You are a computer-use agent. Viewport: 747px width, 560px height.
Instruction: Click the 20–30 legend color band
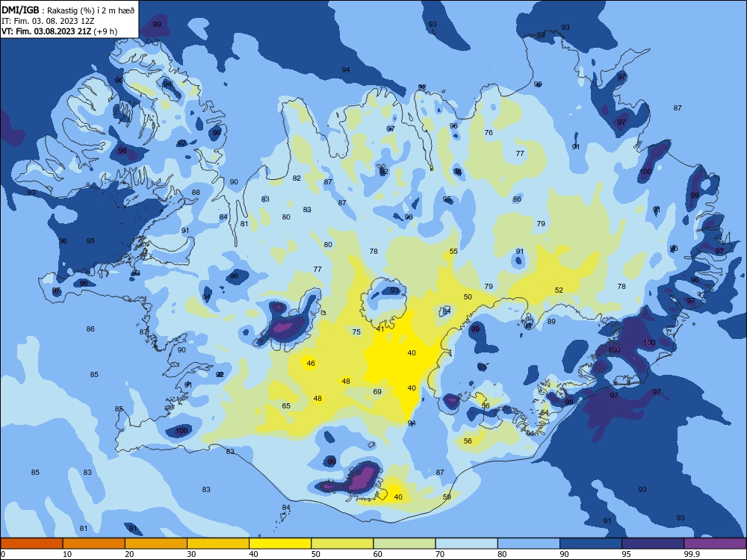point(156,544)
